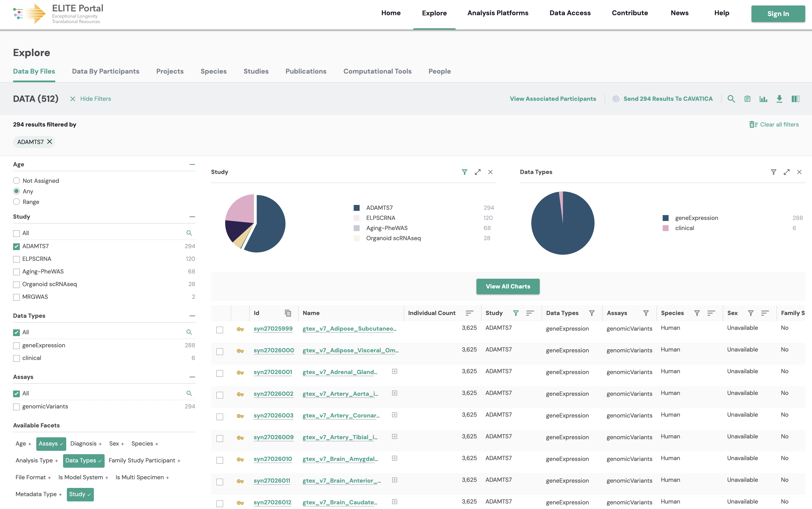Check the clinical data type checkbox

click(16, 358)
